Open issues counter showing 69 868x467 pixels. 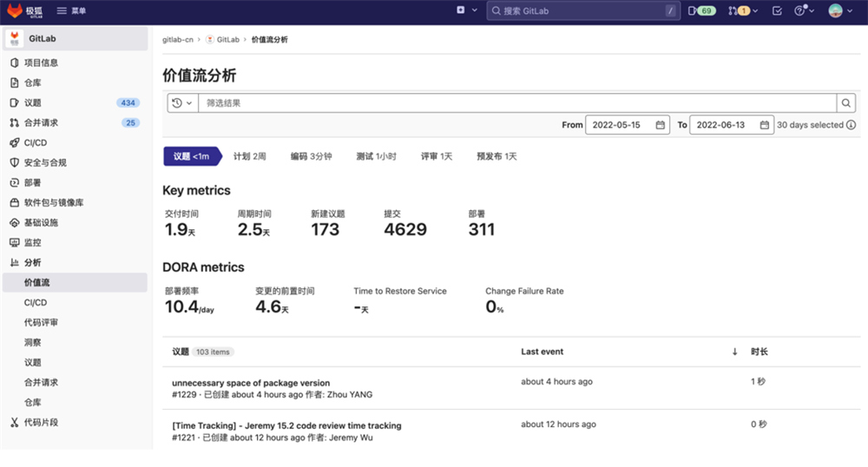click(x=702, y=10)
